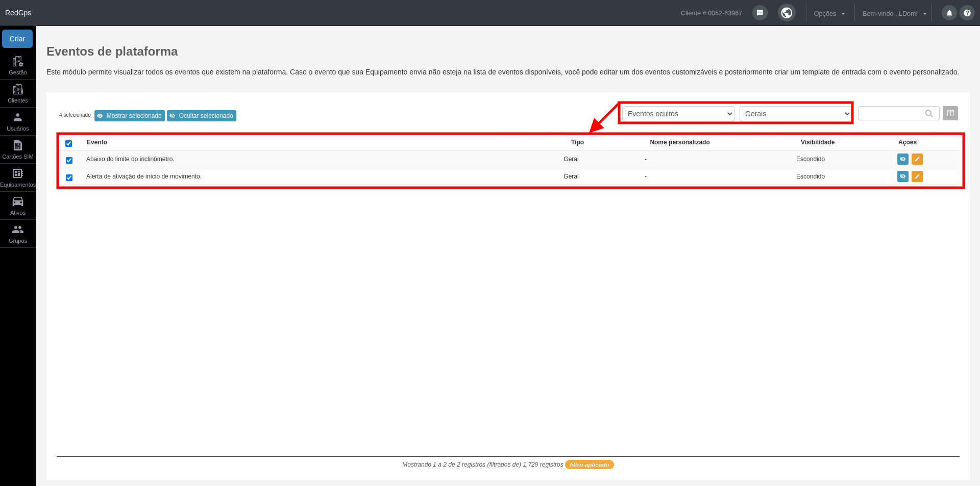
Task: Expand the Opções menu
Action: (x=829, y=14)
